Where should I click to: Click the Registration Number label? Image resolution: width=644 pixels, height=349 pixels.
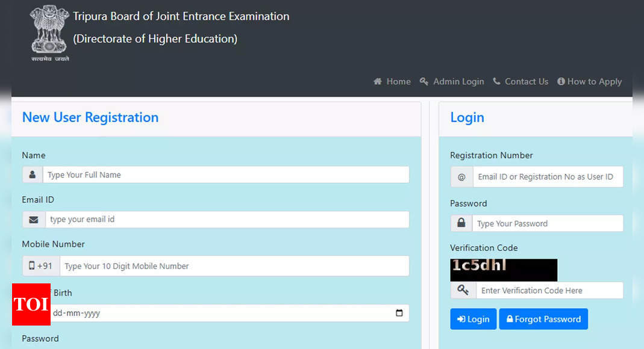[x=491, y=155]
